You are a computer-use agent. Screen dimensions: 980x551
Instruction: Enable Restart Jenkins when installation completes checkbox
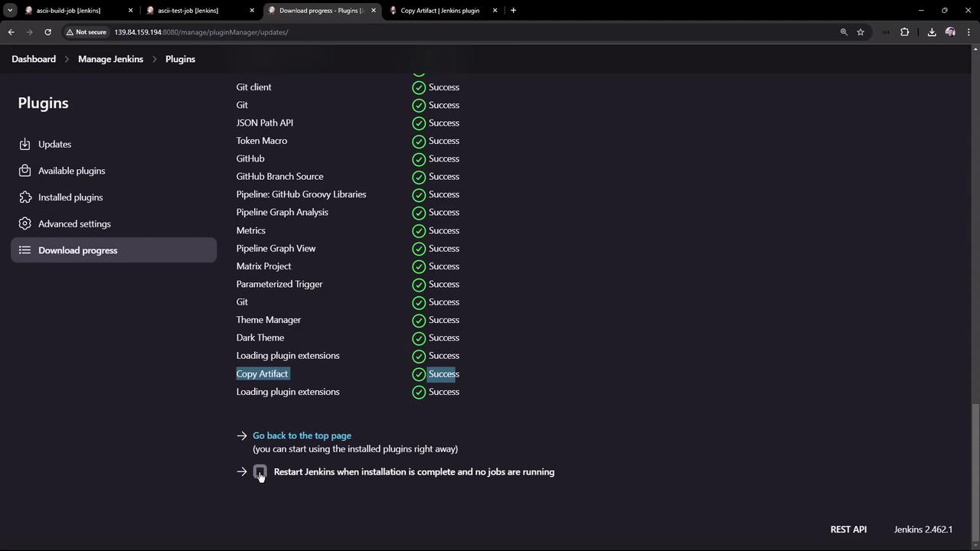coord(260,471)
